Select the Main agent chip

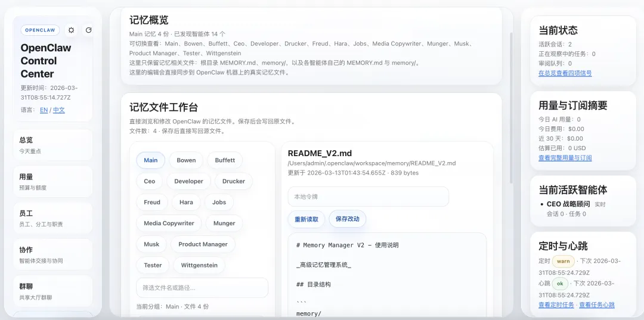(x=151, y=160)
